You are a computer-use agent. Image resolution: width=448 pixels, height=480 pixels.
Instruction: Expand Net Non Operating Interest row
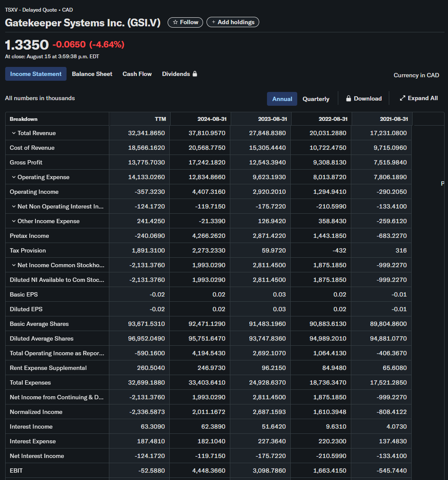(x=14, y=207)
